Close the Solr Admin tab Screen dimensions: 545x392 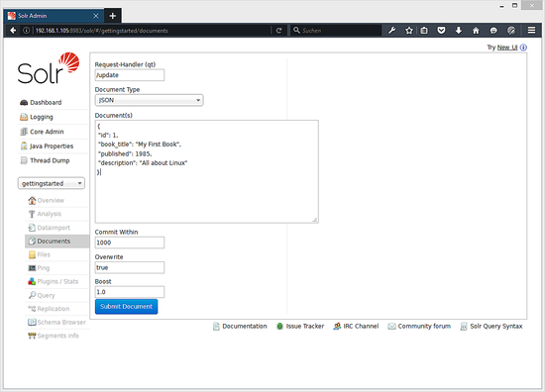coord(96,16)
